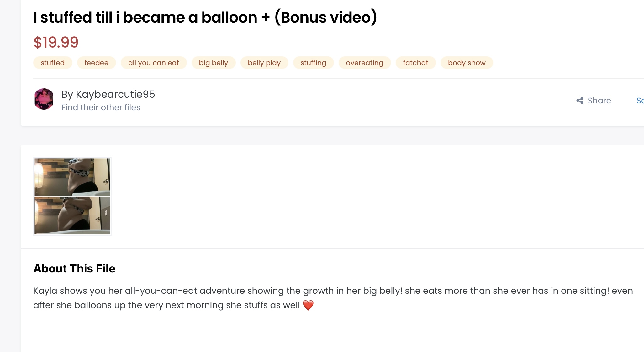This screenshot has width=644, height=352.
Task: Select the "stuffed" tag
Action: click(53, 63)
